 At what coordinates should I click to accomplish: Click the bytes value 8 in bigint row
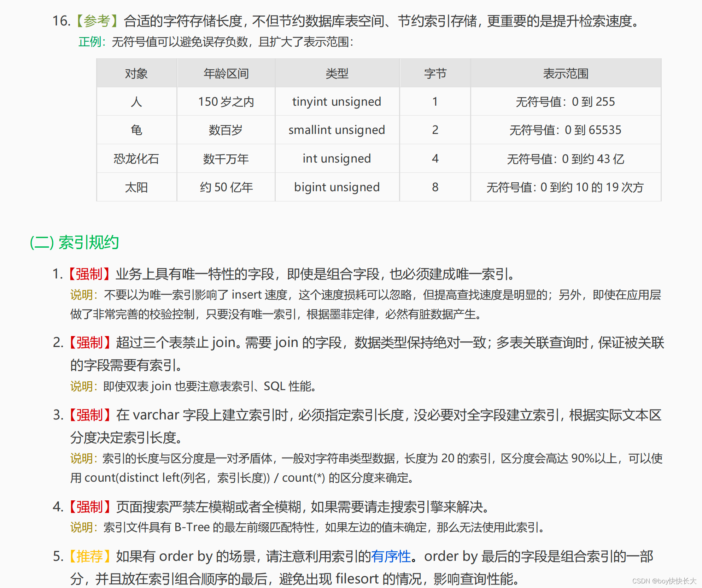click(435, 187)
